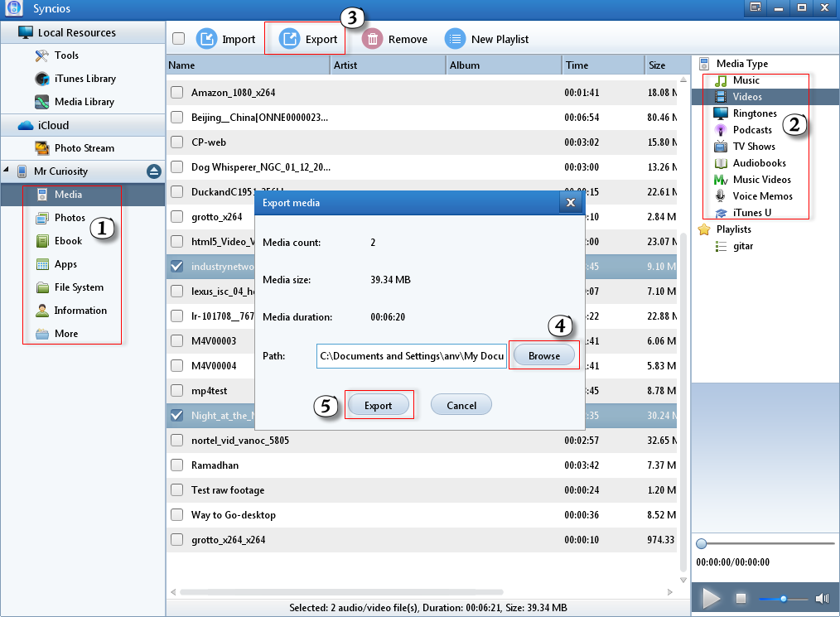Check the Test raw footage checkbox

[x=176, y=490]
